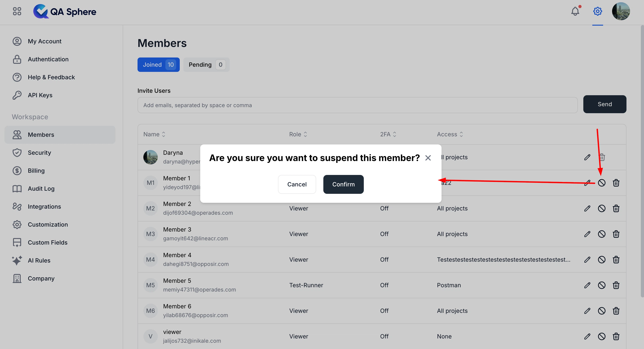Sort the Access column
Image resolution: width=644 pixels, height=349 pixels.
449,134
